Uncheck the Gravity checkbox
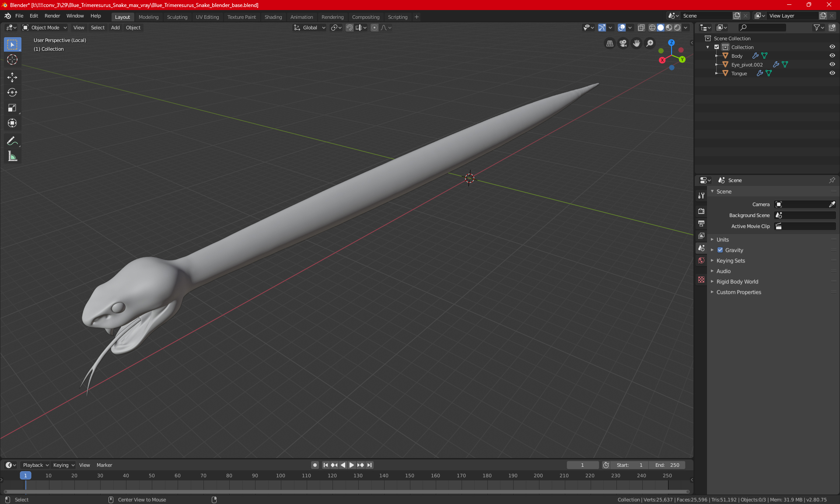Image resolution: width=840 pixels, height=504 pixels. point(720,250)
